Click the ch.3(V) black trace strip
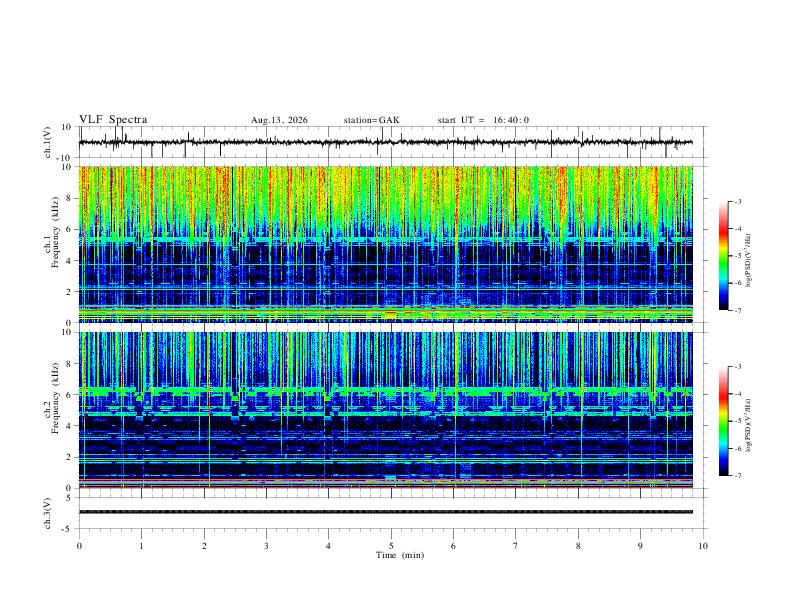This screenshot has width=792, height=612. [x=386, y=512]
